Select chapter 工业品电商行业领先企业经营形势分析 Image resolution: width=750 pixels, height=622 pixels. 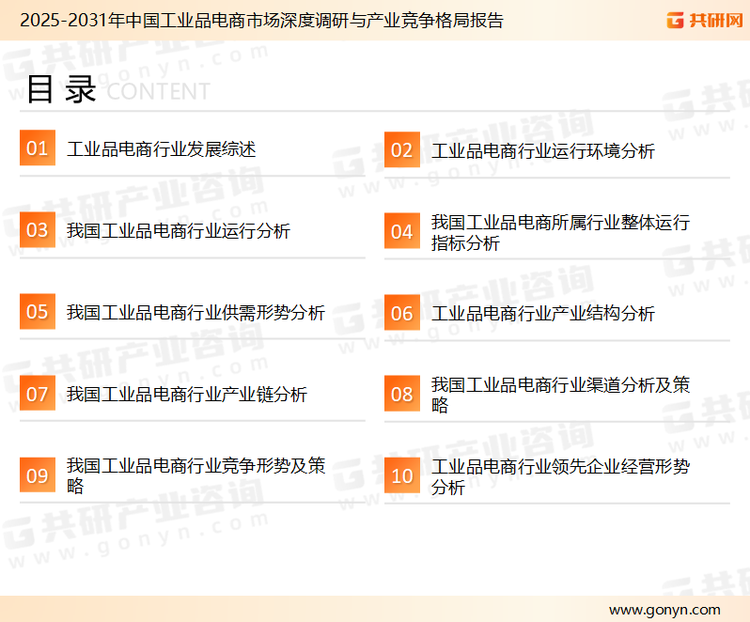561,477
